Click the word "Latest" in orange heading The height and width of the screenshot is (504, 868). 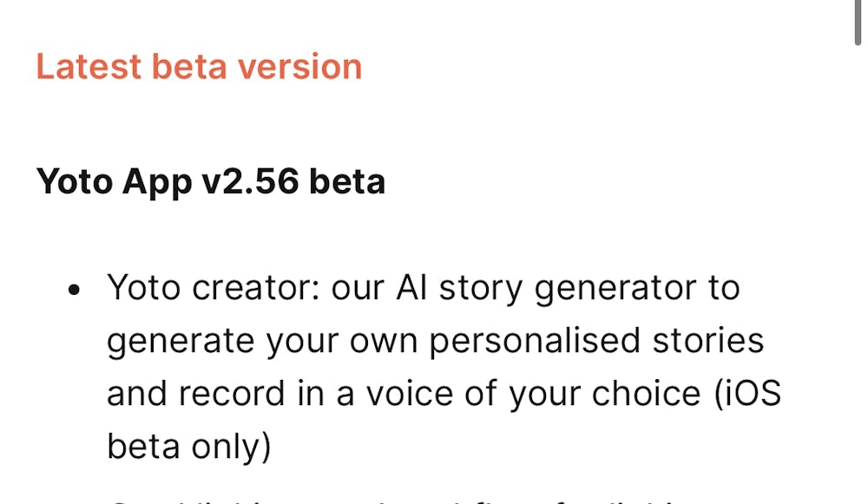[88, 67]
